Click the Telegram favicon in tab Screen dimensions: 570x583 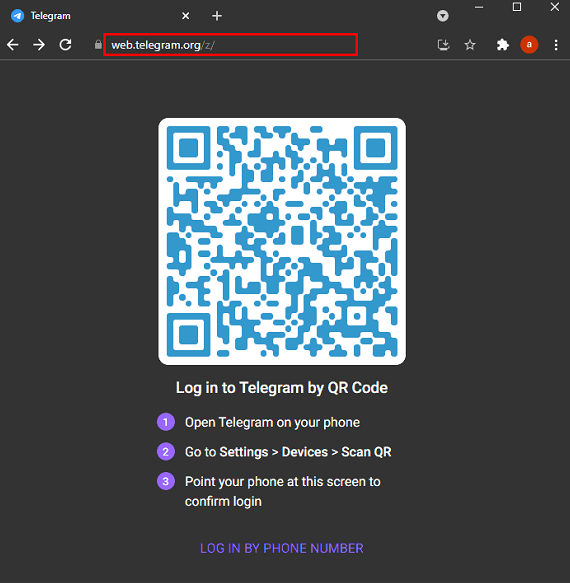17,16
